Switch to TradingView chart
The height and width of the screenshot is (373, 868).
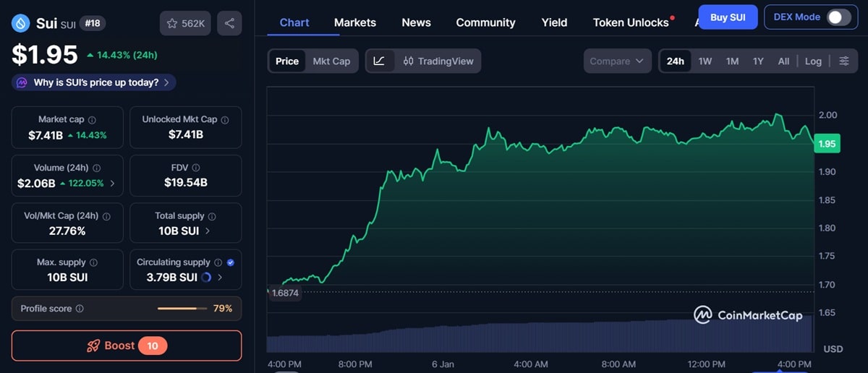438,61
